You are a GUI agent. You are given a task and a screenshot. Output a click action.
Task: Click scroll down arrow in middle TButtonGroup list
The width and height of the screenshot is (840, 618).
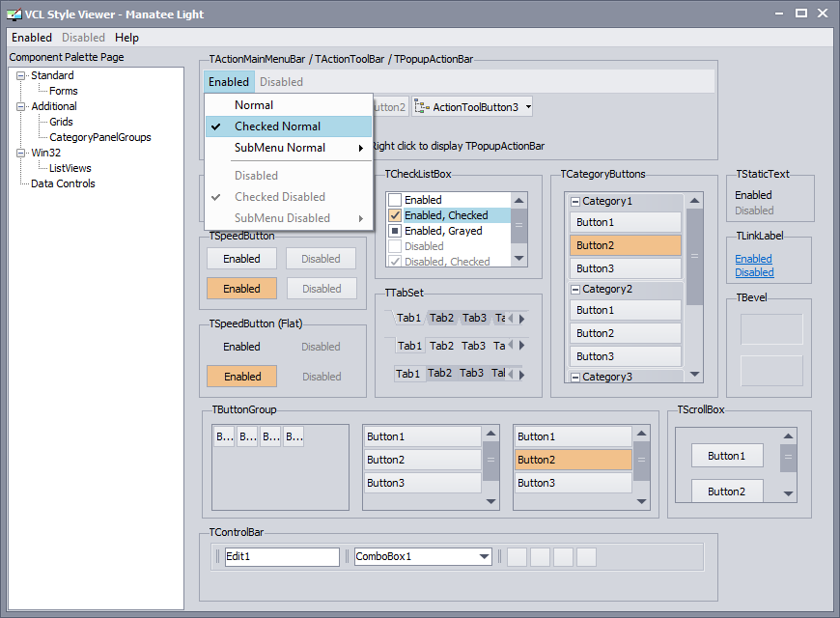(490, 501)
